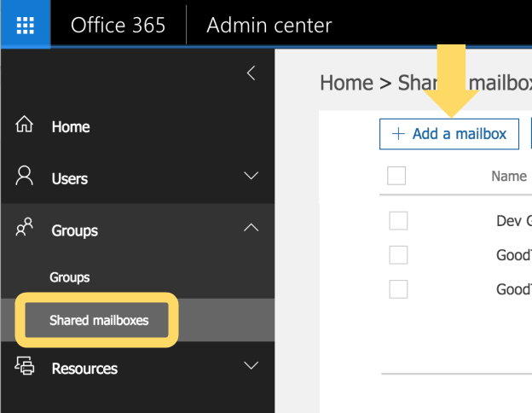Click the Add a mailbox button
This screenshot has height=413, width=532.
[x=449, y=134]
